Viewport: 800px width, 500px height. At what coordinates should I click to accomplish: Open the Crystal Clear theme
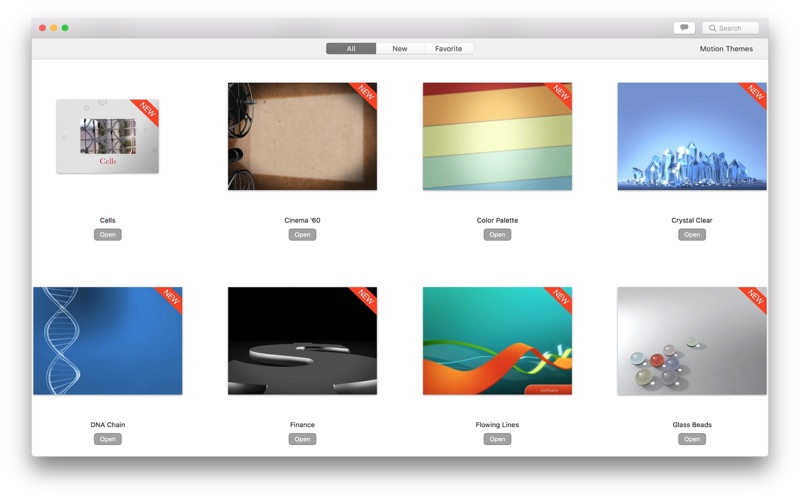point(692,235)
